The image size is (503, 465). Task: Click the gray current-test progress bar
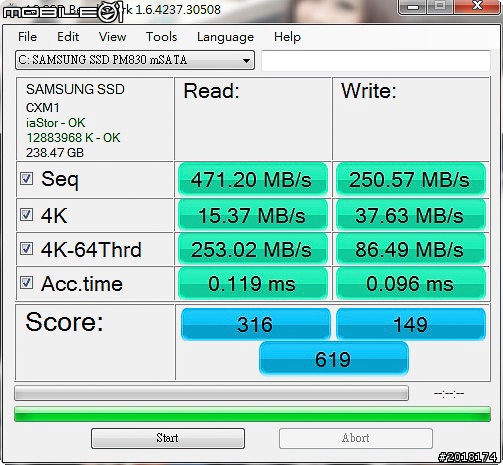pyautogui.click(x=211, y=393)
